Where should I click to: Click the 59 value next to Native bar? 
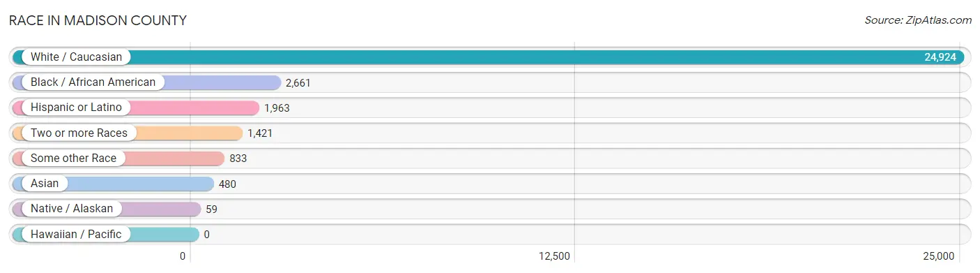(212, 209)
